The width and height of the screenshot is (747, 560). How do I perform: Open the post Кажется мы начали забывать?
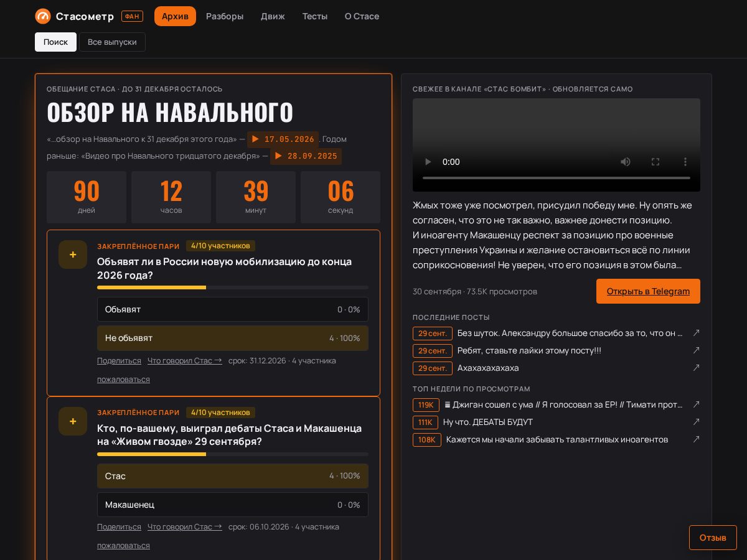pyautogui.click(x=557, y=439)
